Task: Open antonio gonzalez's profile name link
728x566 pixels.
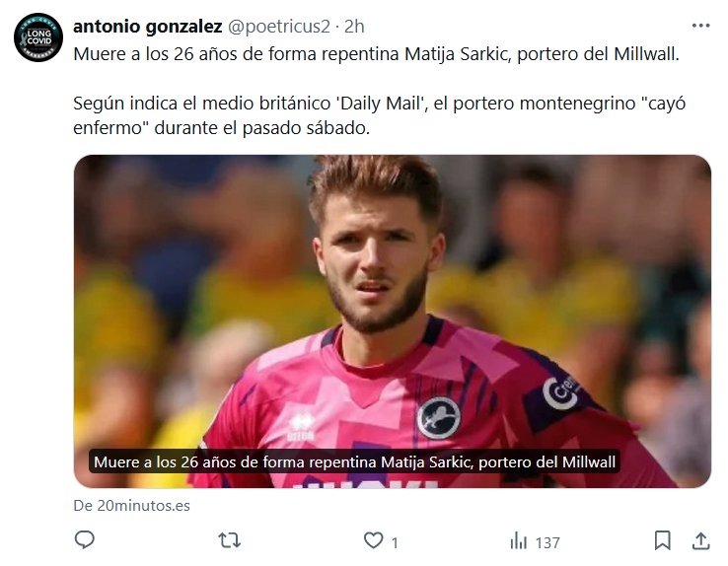Action: (147, 25)
